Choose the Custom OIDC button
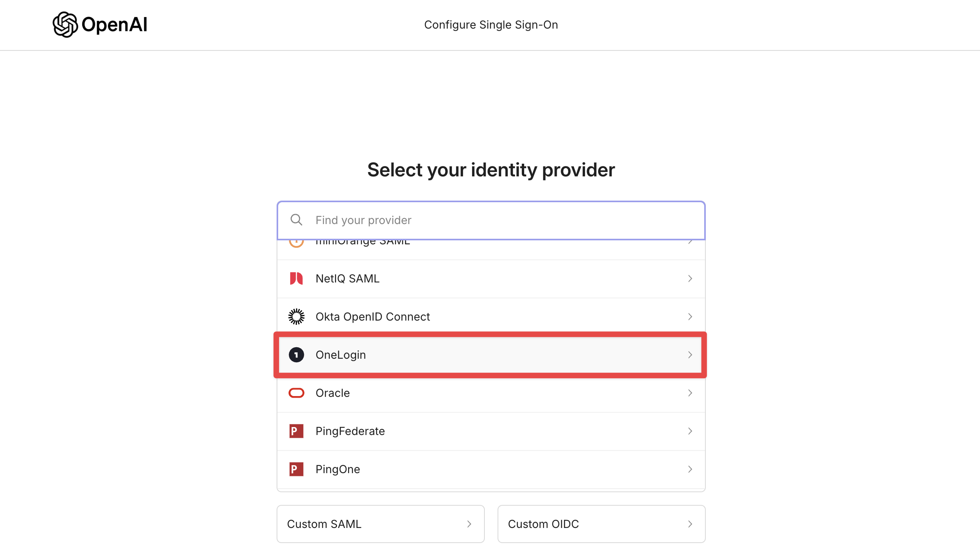Screen dimensions: 980x551 tap(602, 524)
